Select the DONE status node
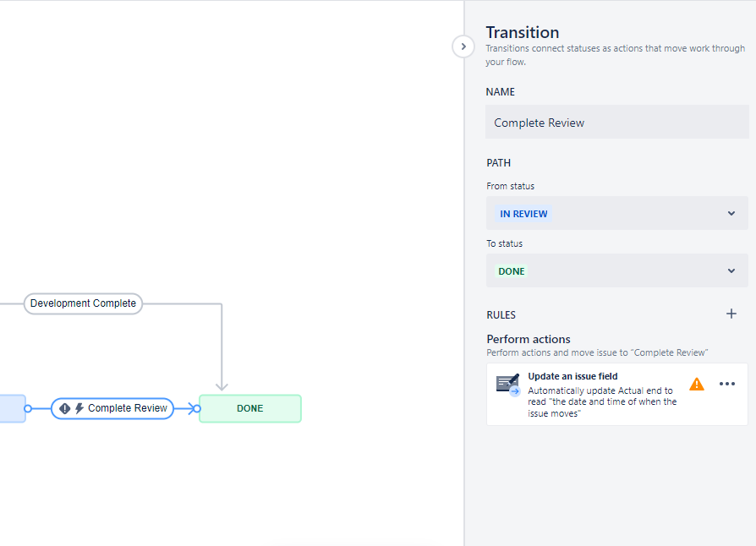Viewport: 756px width, 546px height. tap(249, 408)
